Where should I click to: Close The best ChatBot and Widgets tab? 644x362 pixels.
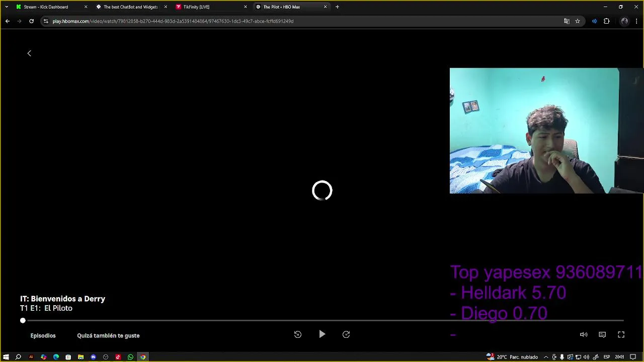(x=166, y=7)
